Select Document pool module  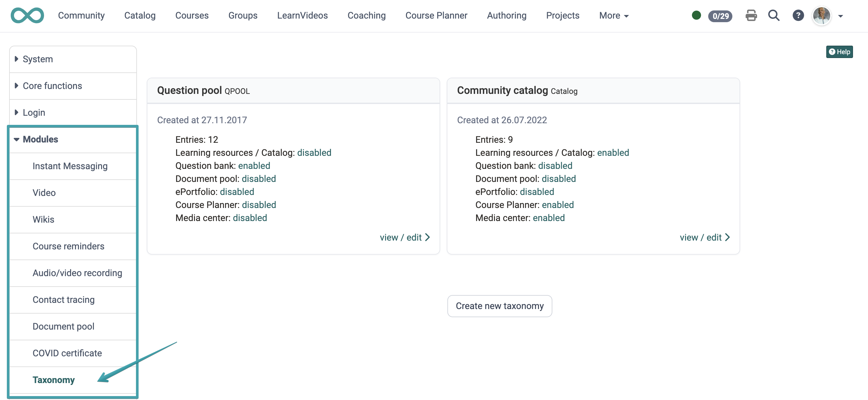73,327
